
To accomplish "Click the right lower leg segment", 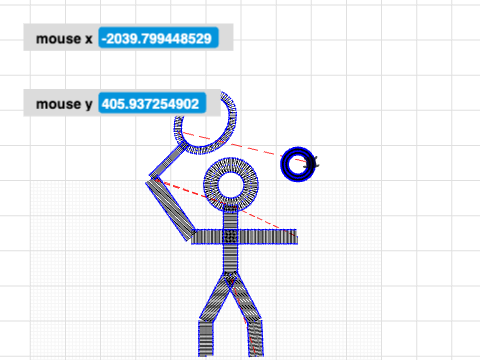I will click(x=256, y=338).
